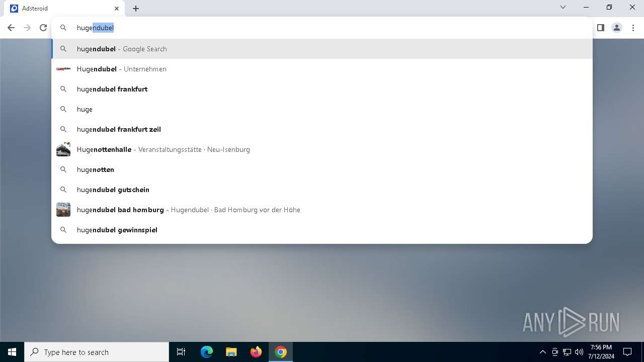Select 'Hugendubel - Unternehmen' suggestion

pos(322,69)
